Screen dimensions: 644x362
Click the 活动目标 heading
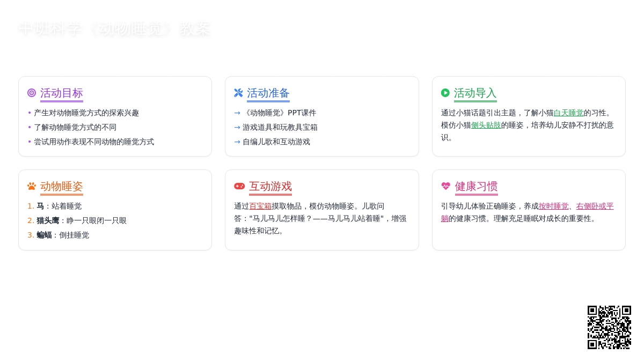click(x=62, y=93)
